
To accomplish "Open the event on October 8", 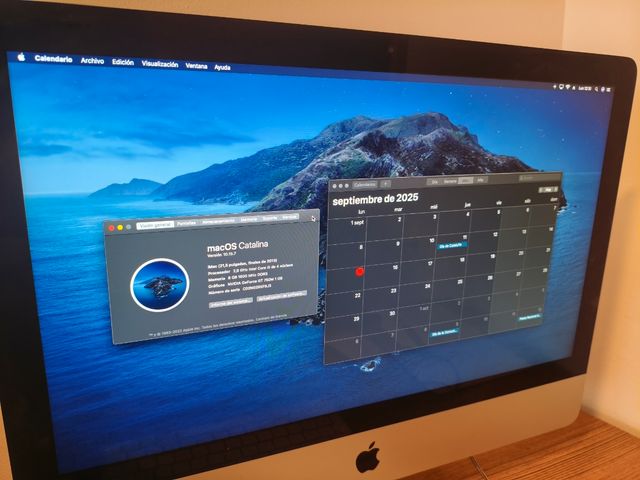I will pos(444,333).
